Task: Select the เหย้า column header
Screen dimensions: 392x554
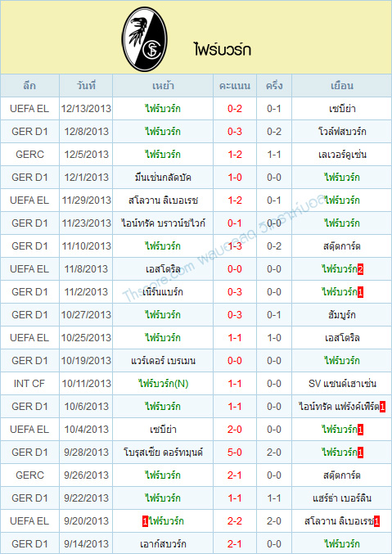Action: pyautogui.click(x=163, y=85)
